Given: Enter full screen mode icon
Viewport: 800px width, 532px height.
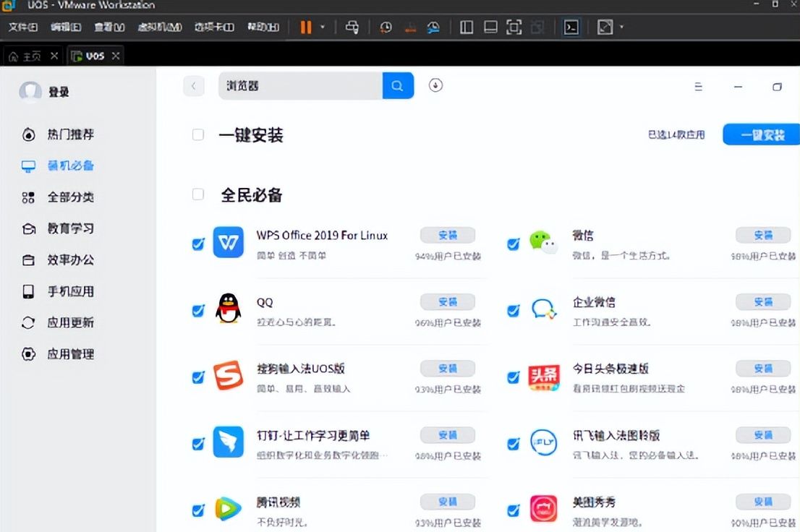Looking at the screenshot, I should [514, 27].
